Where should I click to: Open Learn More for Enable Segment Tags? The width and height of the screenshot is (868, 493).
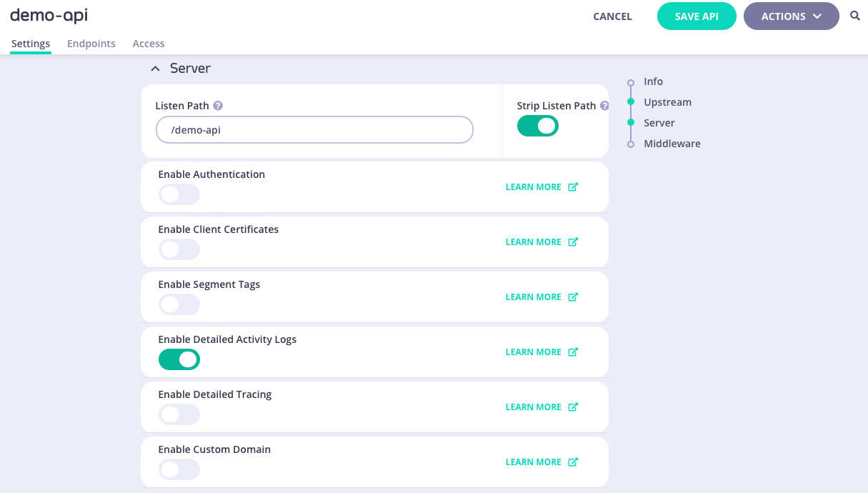tap(533, 297)
